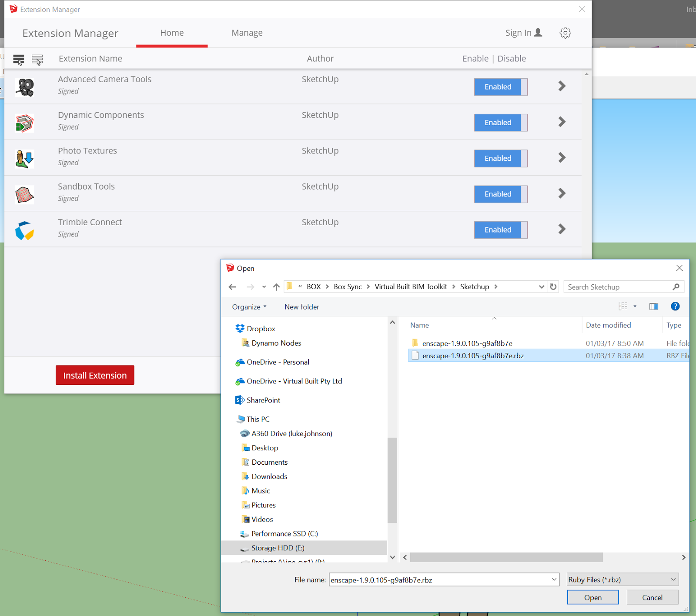This screenshot has height=616, width=696.
Task: Expand the Organize menu
Action: (248, 306)
